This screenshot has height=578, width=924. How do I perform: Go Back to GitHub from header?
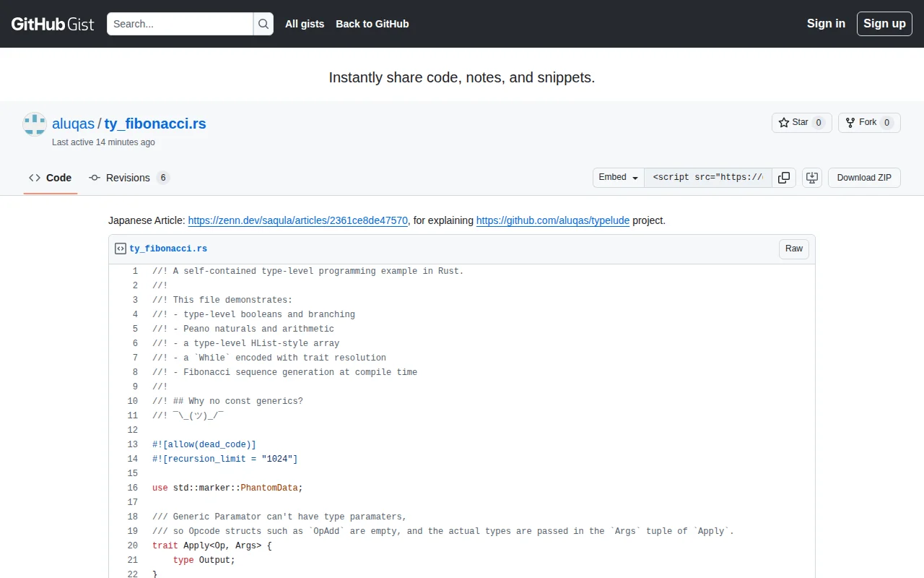372,24
